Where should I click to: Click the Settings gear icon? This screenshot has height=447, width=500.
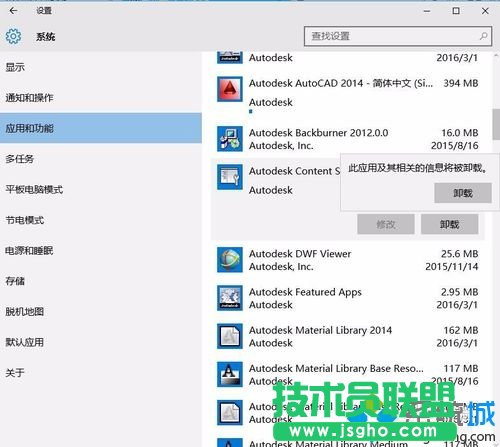coord(13,36)
